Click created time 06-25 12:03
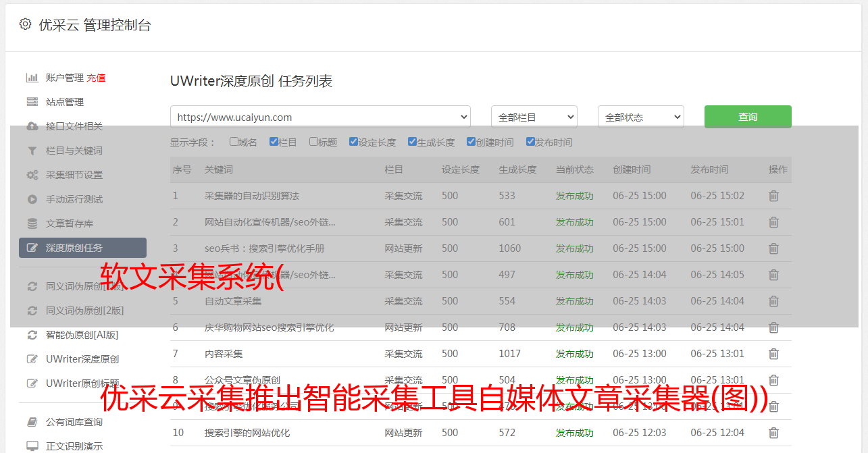868x453 pixels. 640,433
